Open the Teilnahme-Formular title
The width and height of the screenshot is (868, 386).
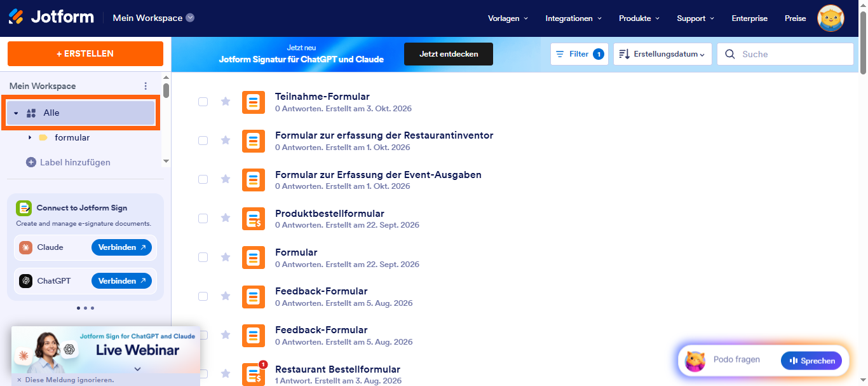click(322, 97)
